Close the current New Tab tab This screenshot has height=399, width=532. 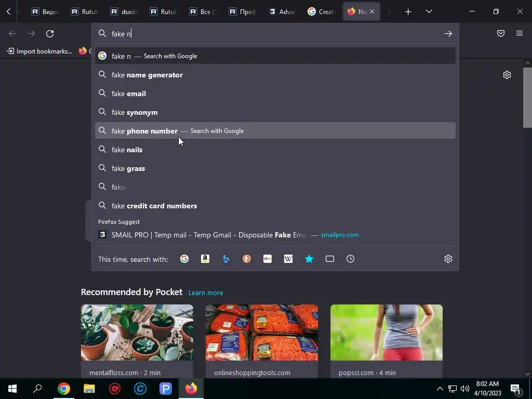click(372, 11)
